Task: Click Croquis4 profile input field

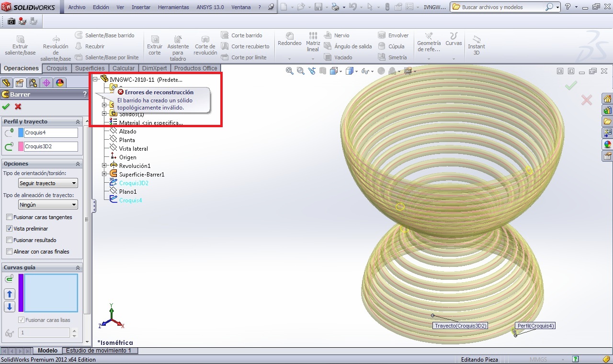Action: click(x=51, y=132)
